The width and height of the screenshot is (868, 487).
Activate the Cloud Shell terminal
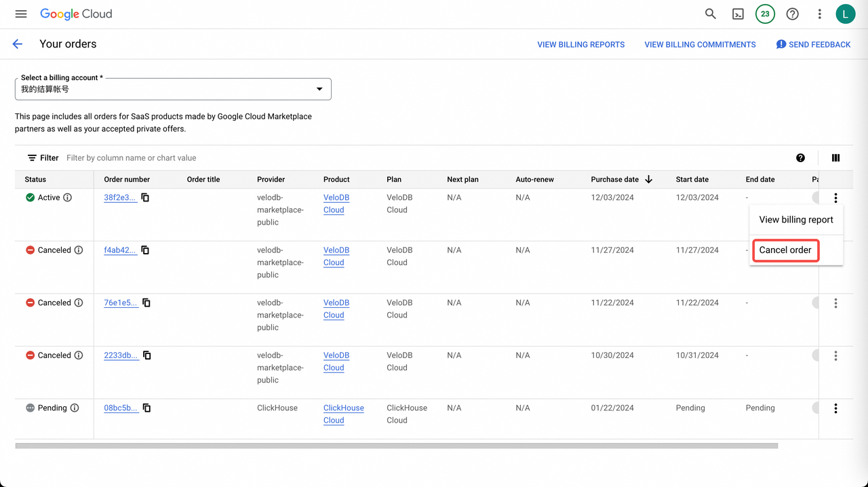pos(738,14)
